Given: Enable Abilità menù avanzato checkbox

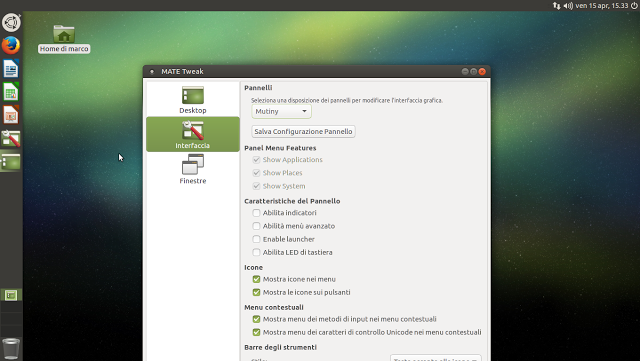Looking at the screenshot, I should pyautogui.click(x=256, y=226).
